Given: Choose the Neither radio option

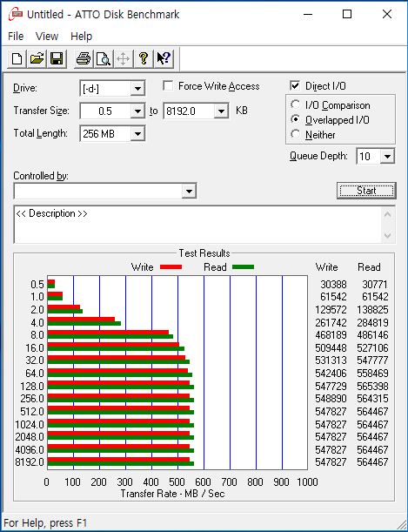Looking at the screenshot, I should click(296, 134).
